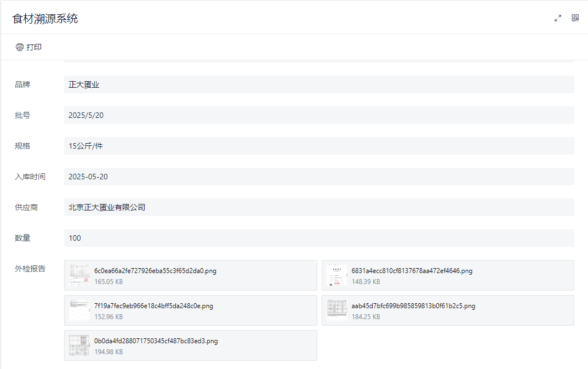Screen dimensions: 588x369
Task: Open thumbnail of 0b0da4fd288071750345cf487bc83ed3.png
Action: pyautogui.click(x=79, y=345)
